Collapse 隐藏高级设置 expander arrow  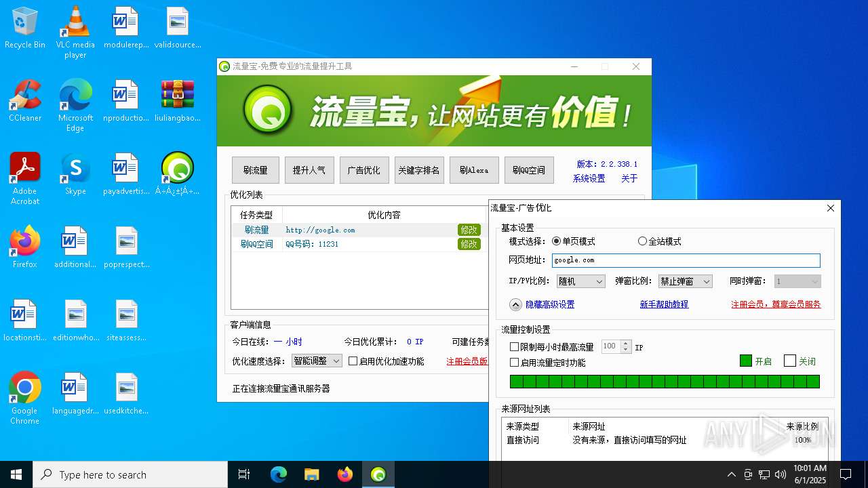coord(515,305)
